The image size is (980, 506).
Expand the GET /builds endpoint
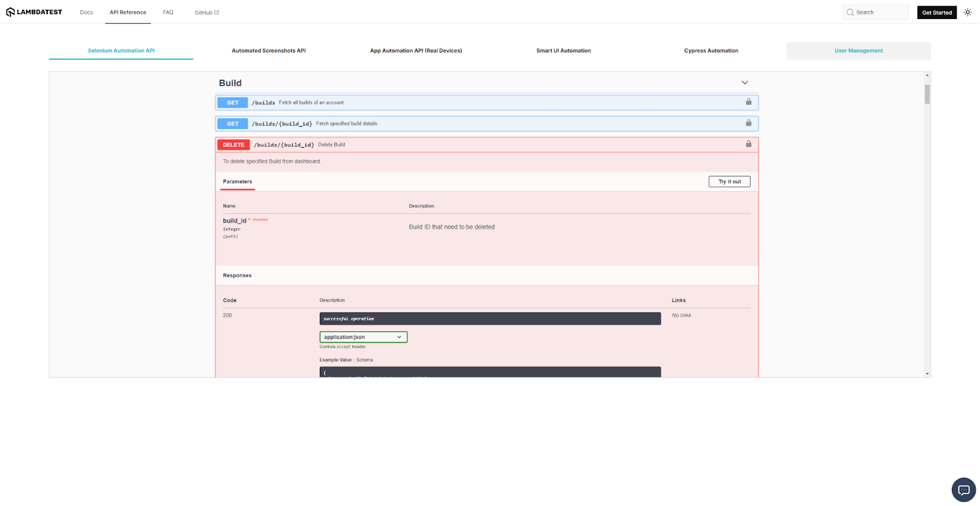pos(487,102)
